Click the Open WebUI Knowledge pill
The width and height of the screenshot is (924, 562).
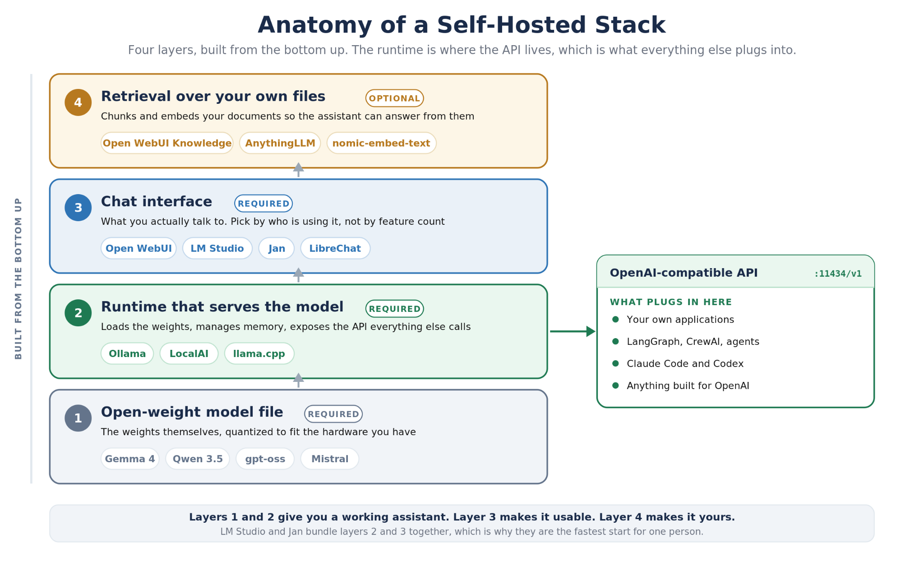[x=167, y=143]
